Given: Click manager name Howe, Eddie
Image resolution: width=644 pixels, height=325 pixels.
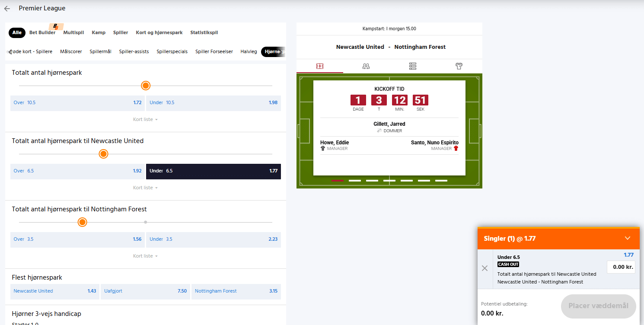Looking at the screenshot, I should point(335,143).
